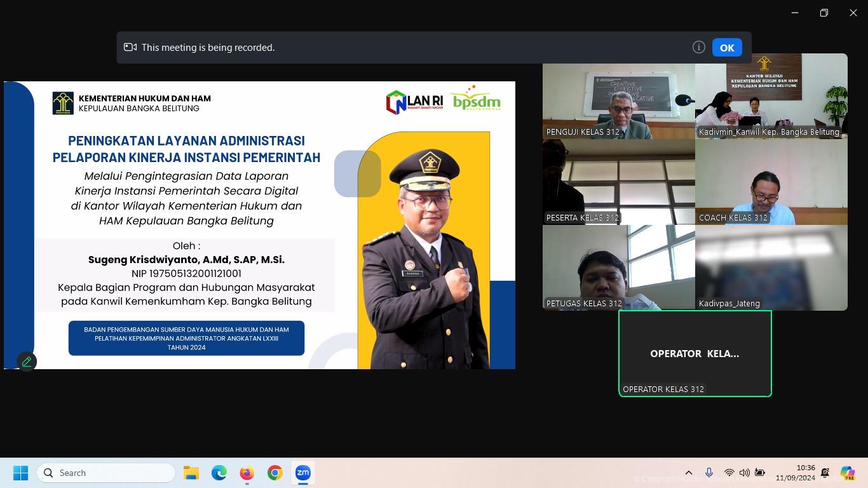The height and width of the screenshot is (488, 868).
Task: Switch to Firefox in the taskbar
Action: click(x=247, y=473)
